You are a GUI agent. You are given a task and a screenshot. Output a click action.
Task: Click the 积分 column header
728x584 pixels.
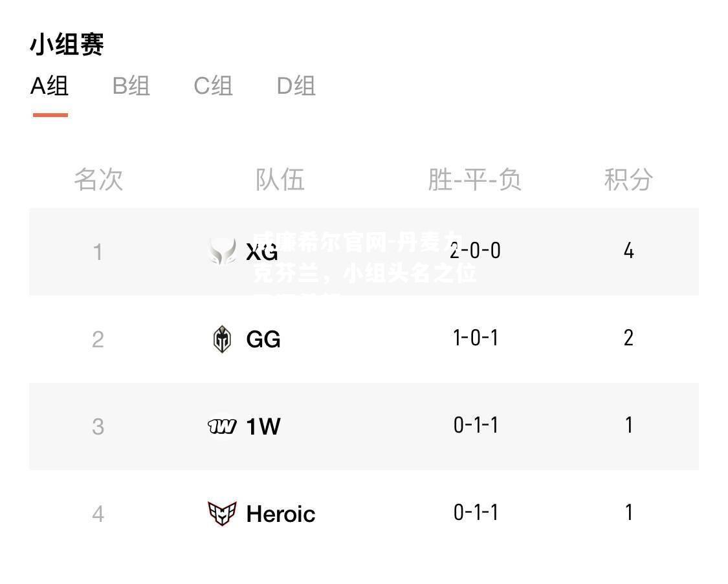coord(628,180)
